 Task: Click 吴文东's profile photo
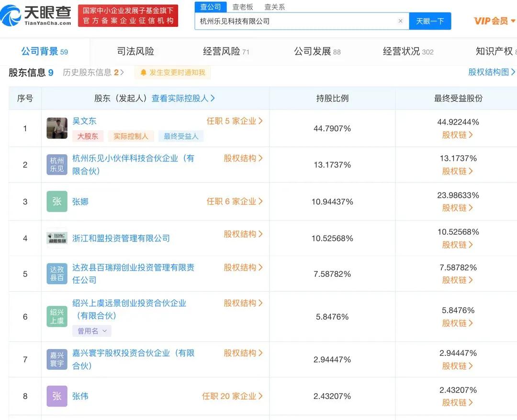click(x=57, y=128)
